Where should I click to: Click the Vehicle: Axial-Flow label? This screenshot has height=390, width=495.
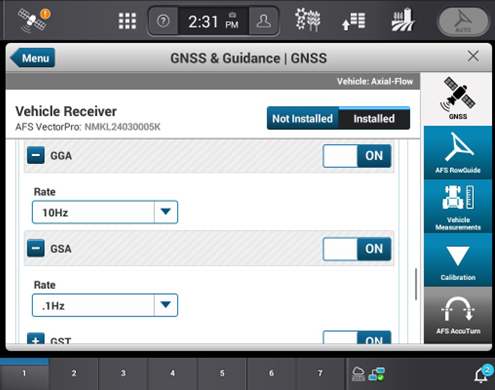[x=375, y=81]
